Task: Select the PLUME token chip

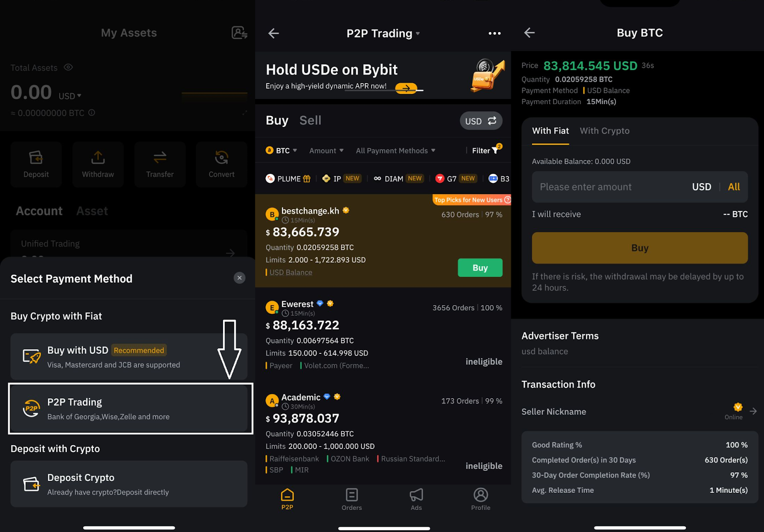Action: (x=288, y=179)
